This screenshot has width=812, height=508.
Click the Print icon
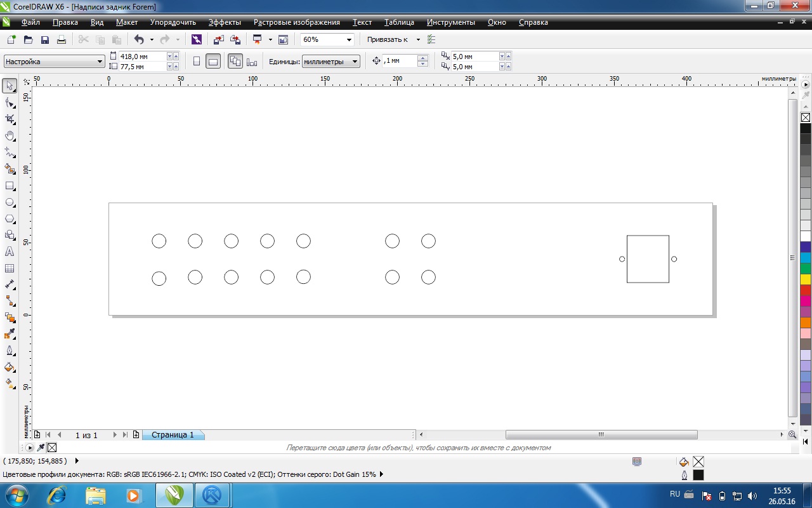62,39
